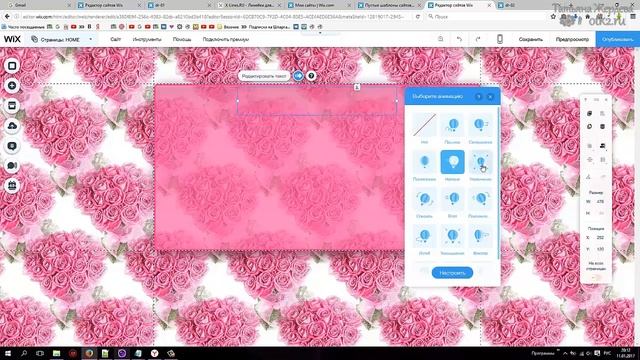This screenshot has height=360, width=640.
Task: Redo the last action
Action: pos(478,39)
